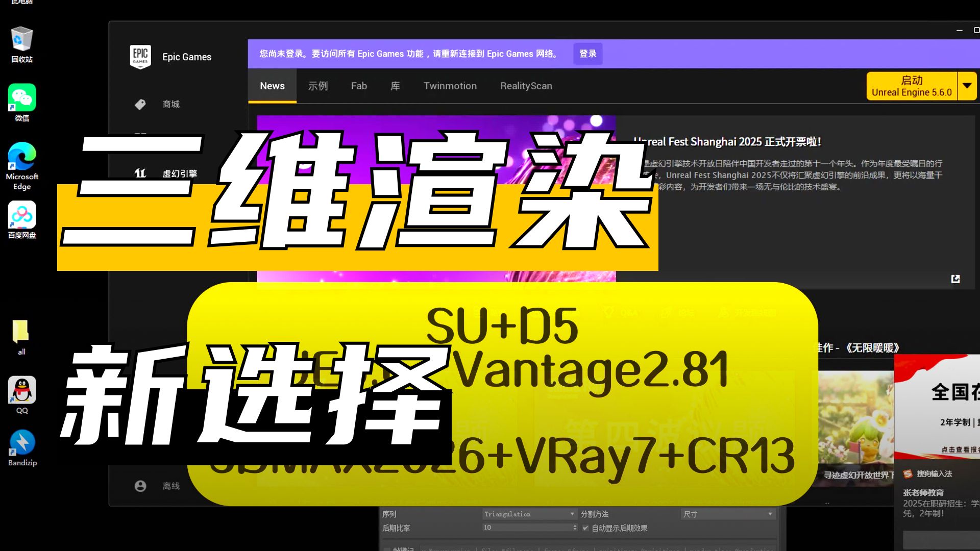Launch the Microsoft Edge desktop shortcut
The width and height of the screenshot is (980, 551).
tap(21, 166)
